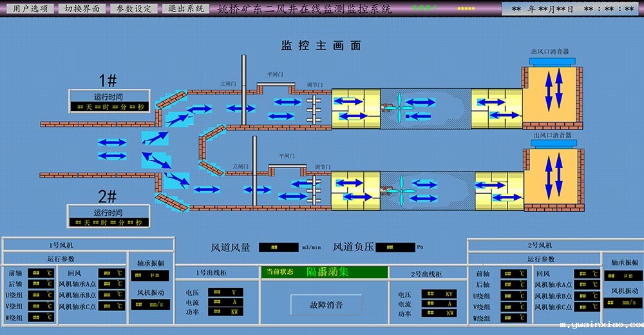Open the 用户选项 menu
The width and height of the screenshot is (644, 335).
pyautogui.click(x=30, y=9)
